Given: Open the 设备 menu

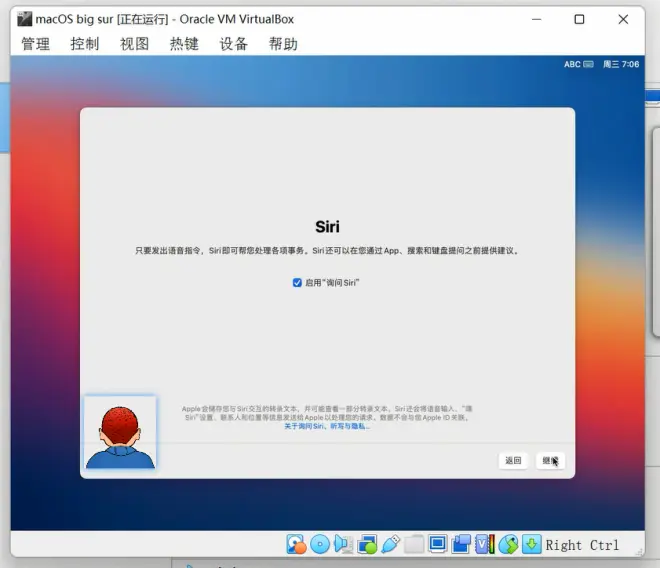Looking at the screenshot, I should click(x=234, y=44).
